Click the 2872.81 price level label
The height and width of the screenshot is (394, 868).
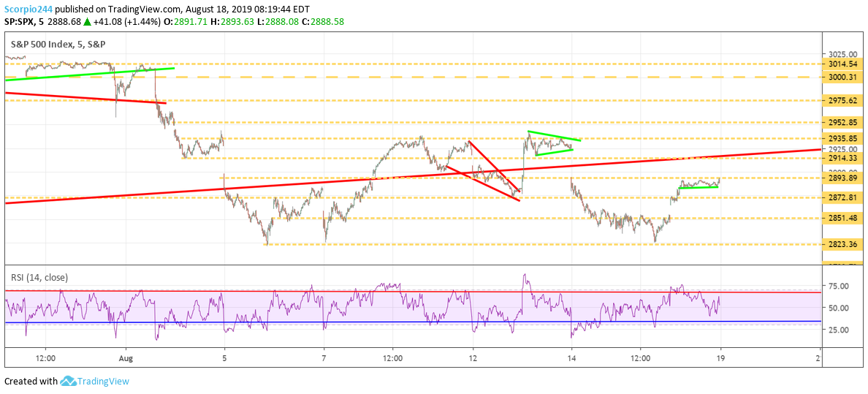pos(844,198)
